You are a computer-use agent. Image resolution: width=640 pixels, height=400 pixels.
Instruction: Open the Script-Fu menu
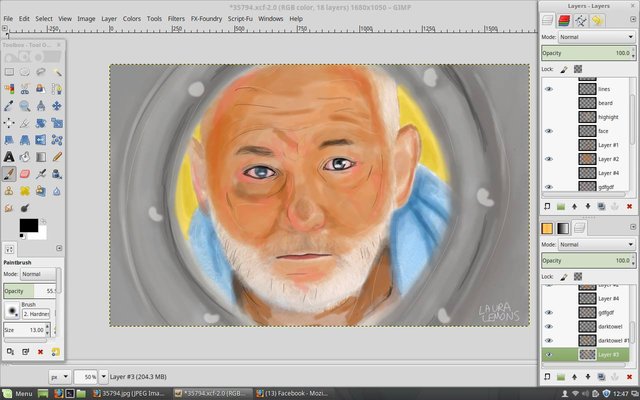click(240, 19)
